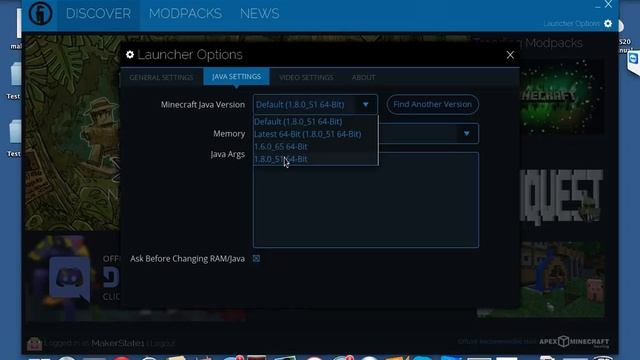Choose Default (1.8.0_51 64-Bit) option
Image resolution: width=640 pixels, height=360 pixels.
(316, 122)
